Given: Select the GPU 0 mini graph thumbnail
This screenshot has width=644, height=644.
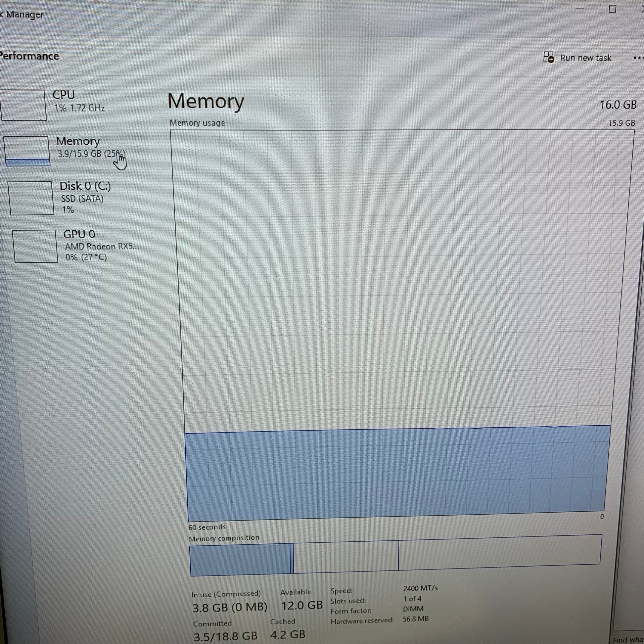Looking at the screenshot, I should coord(35,246).
